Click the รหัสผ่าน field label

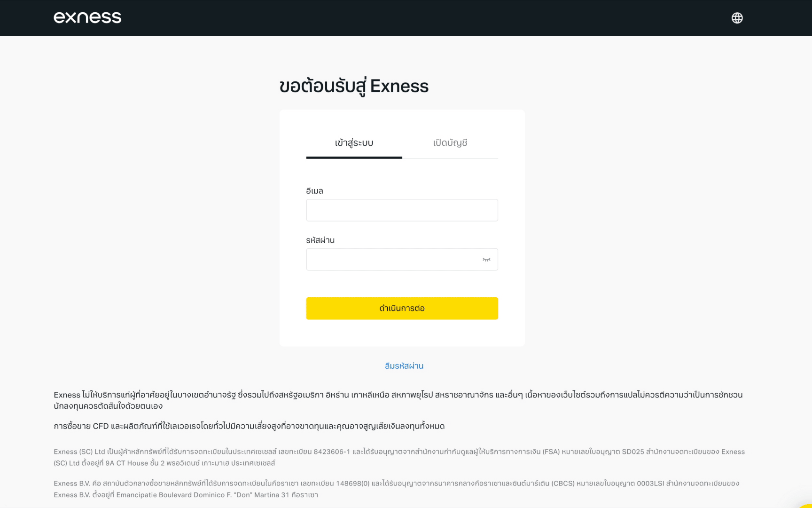320,240
